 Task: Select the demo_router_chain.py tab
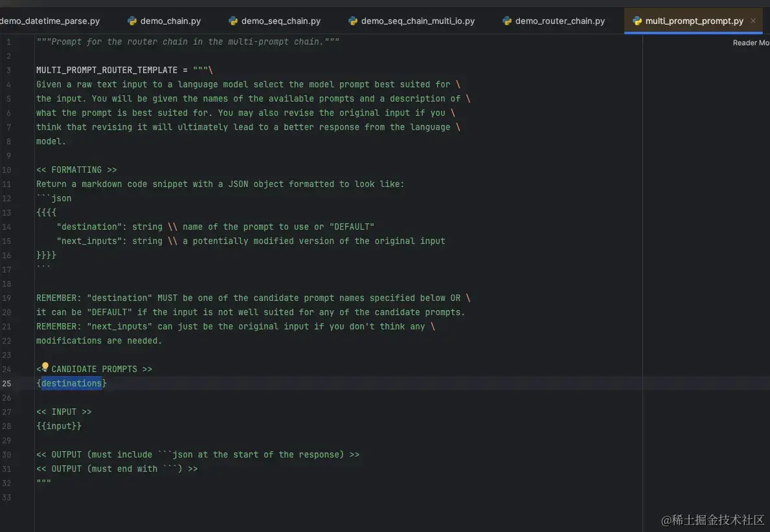[554, 21]
